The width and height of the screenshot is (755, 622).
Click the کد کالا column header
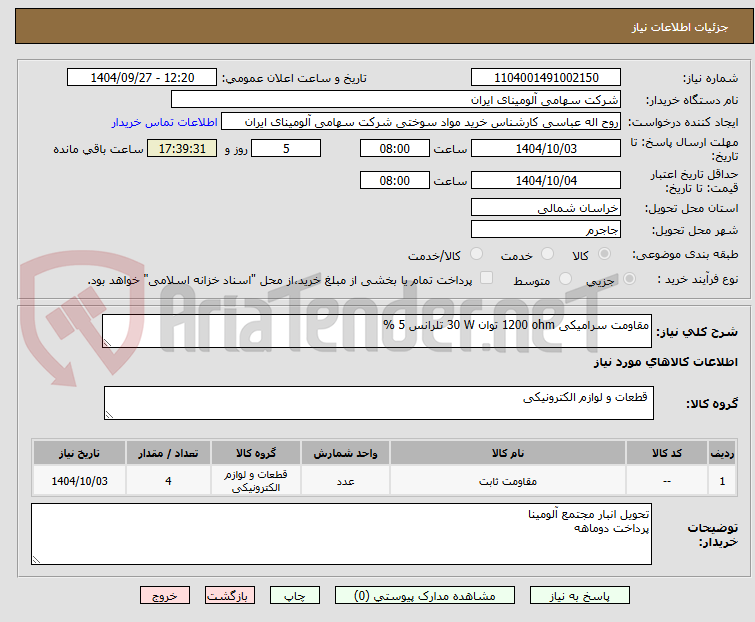[666, 453]
